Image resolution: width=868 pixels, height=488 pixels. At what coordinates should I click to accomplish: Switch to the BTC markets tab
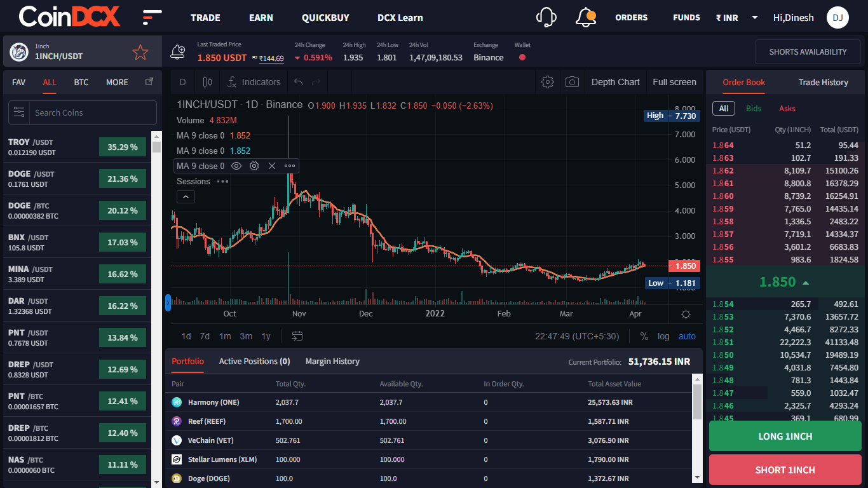click(x=81, y=82)
